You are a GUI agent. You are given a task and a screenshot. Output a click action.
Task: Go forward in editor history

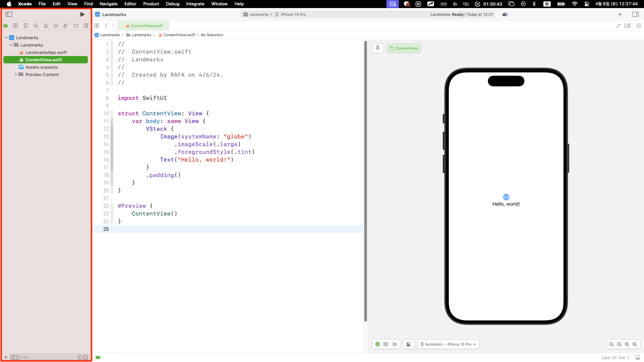[113, 26]
